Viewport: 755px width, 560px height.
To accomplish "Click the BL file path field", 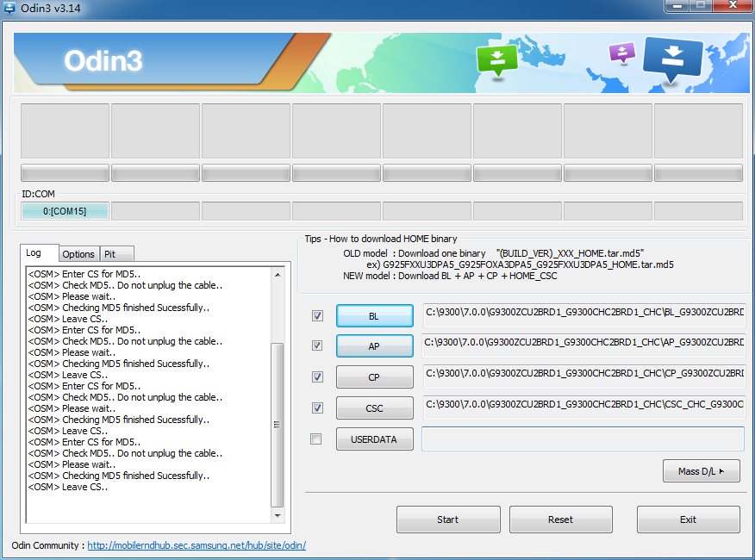I will pyautogui.click(x=583, y=315).
